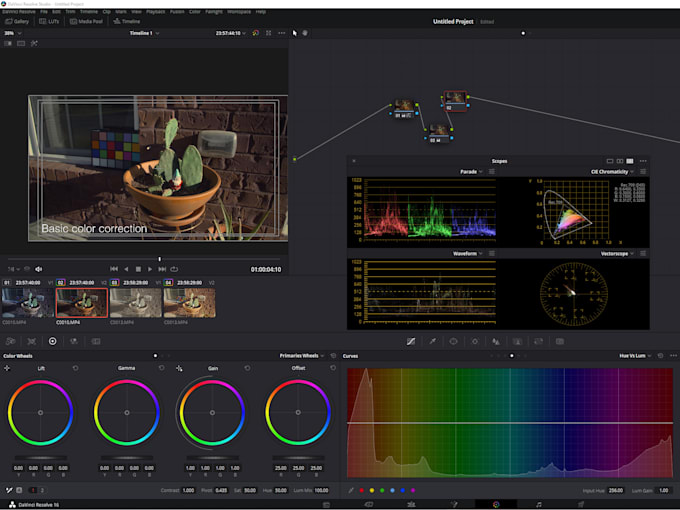Image resolution: width=680 pixels, height=510 pixels.
Task: Jump to last frame button
Action: [x=162, y=269]
